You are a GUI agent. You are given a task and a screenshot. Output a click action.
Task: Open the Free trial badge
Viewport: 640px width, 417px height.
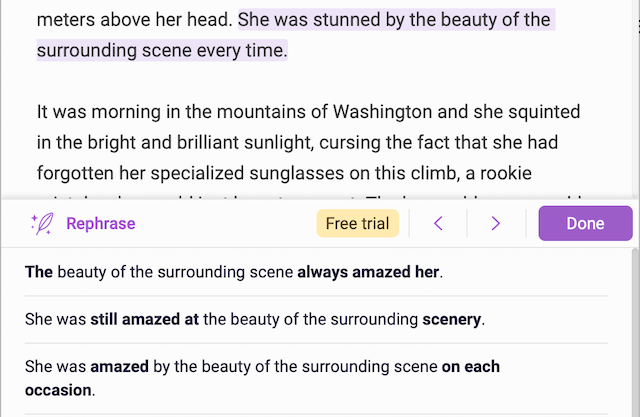click(358, 223)
